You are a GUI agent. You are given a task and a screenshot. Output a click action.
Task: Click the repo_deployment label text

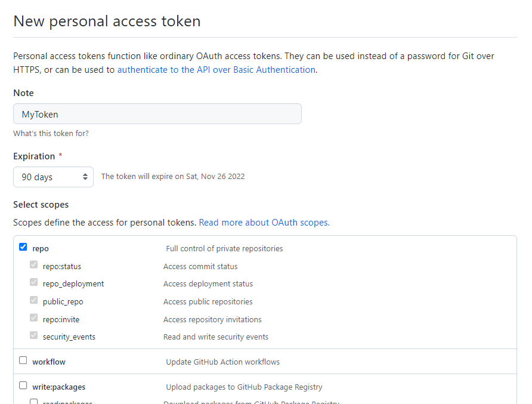[73, 284]
